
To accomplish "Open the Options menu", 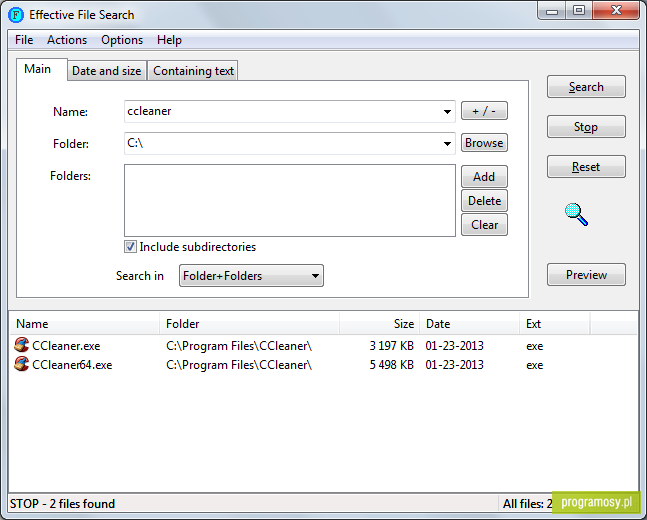I will click(122, 40).
